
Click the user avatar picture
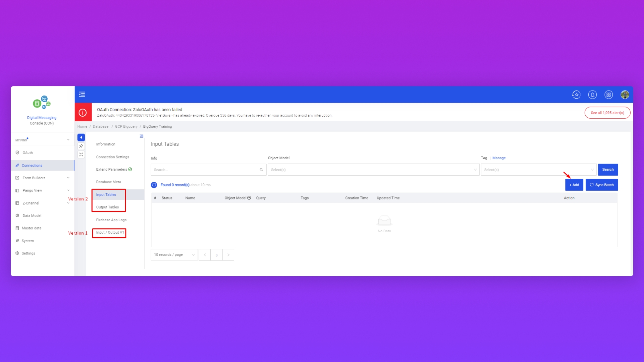point(625,95)
